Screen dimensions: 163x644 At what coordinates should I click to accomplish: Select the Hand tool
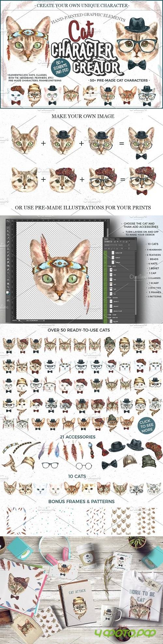tap(8, 284)
